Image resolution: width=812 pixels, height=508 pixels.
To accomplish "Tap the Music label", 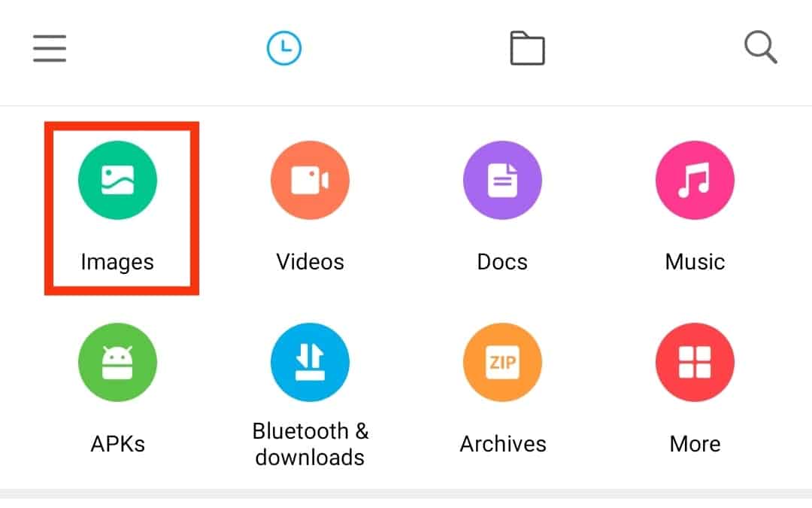I will click(x=695, y=262).
